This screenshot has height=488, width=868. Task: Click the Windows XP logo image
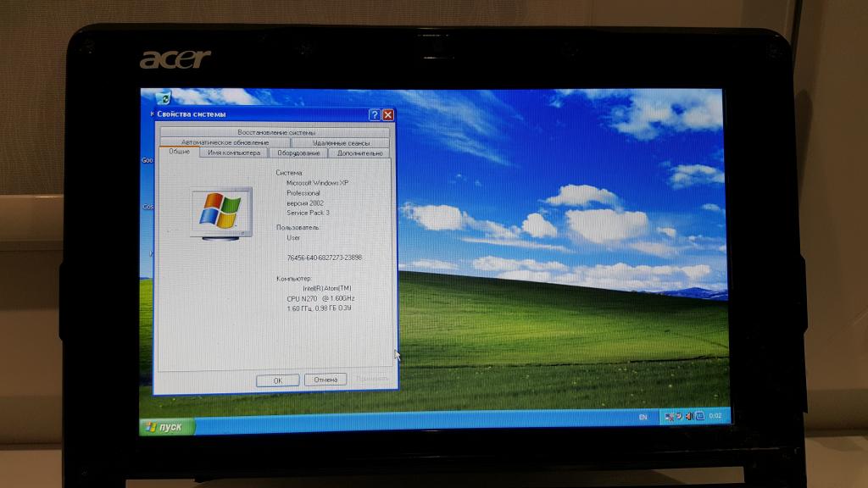tap(221, 214)
